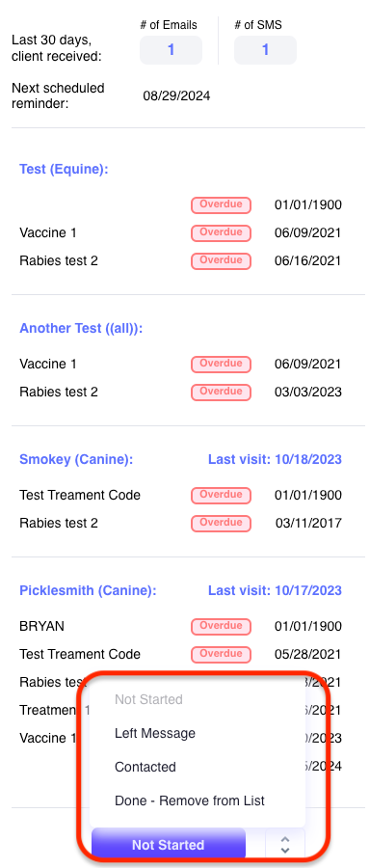Open Another Test ((all)) patient heading
Screen dimensions: 370x868
click(x=81, y=328)
